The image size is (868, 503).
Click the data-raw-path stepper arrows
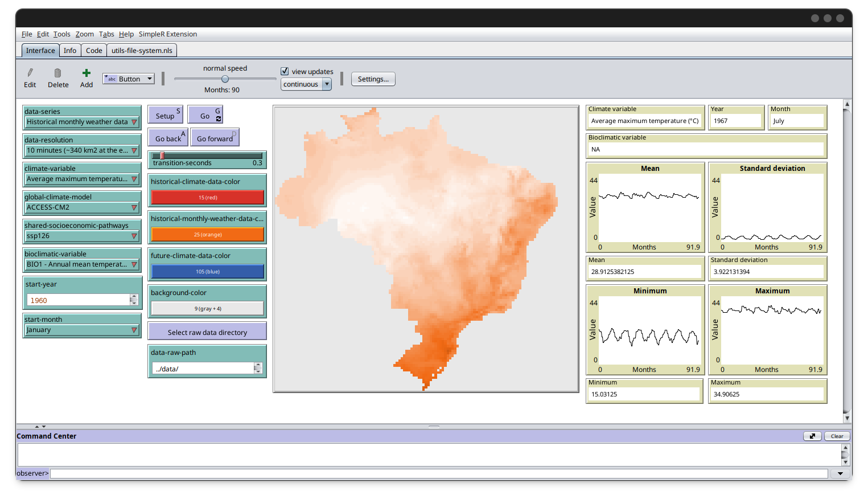tap(258, 369)
